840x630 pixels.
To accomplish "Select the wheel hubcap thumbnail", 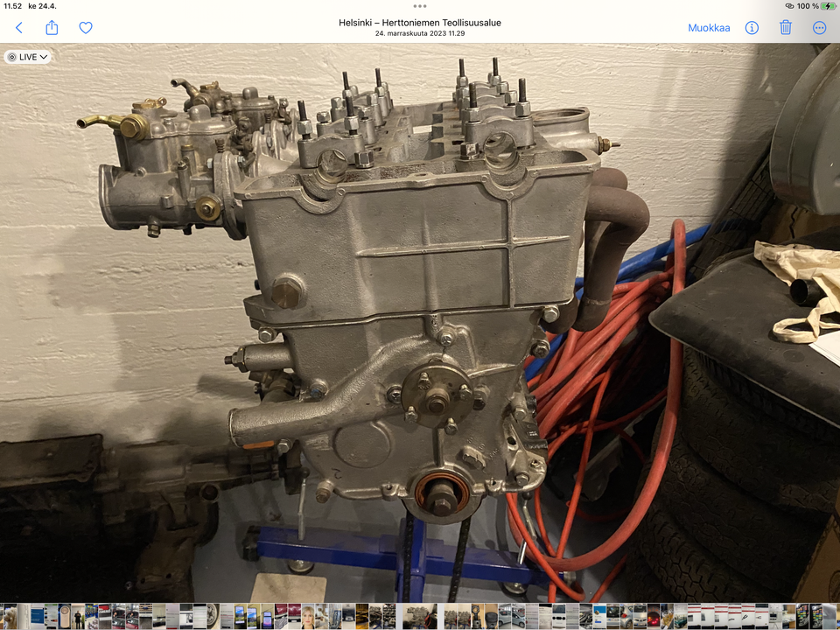I will [213, 616].
